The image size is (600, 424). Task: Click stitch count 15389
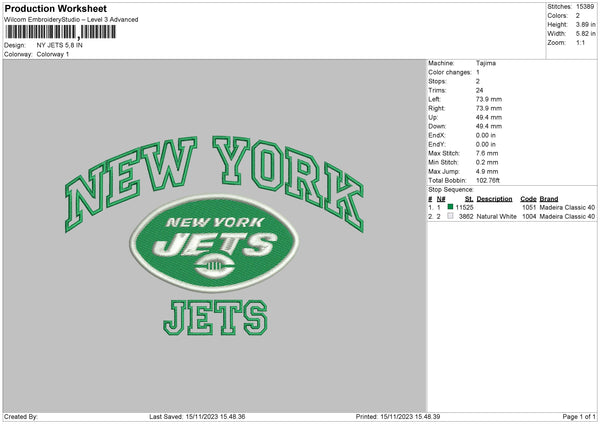pyautogui.click(x=585, y=7)
